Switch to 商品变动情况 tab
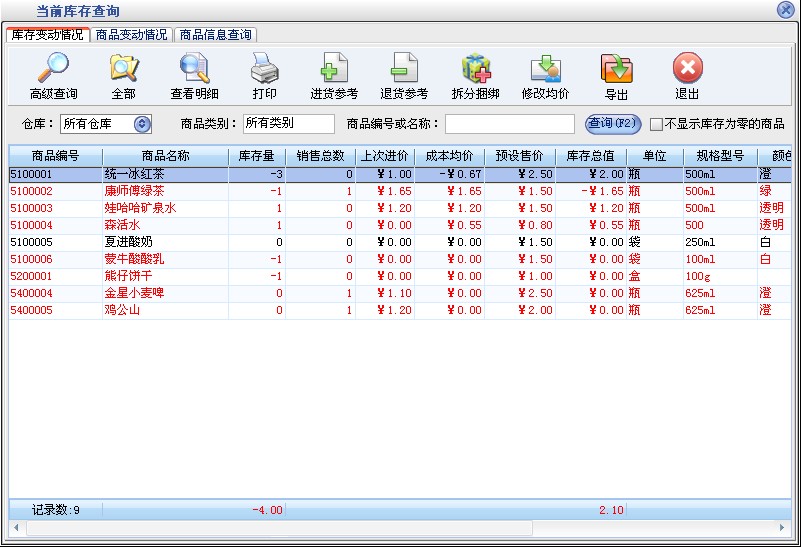This screenshot has width=801, height=547. point(132,34)
